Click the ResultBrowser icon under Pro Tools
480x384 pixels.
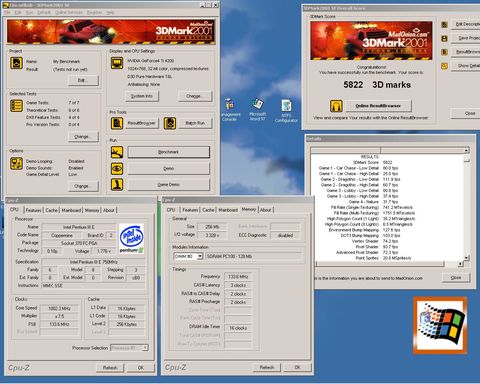(117, 123)
